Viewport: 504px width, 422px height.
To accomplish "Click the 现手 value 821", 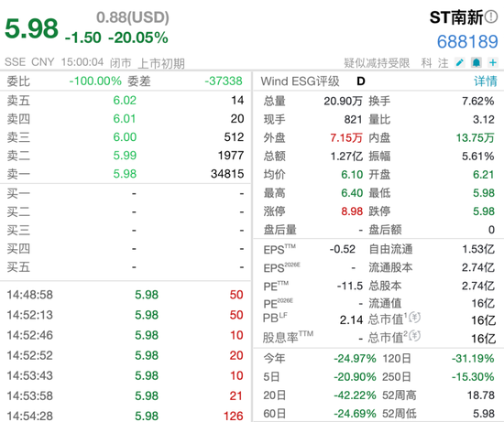I will (x=353, y=120).
